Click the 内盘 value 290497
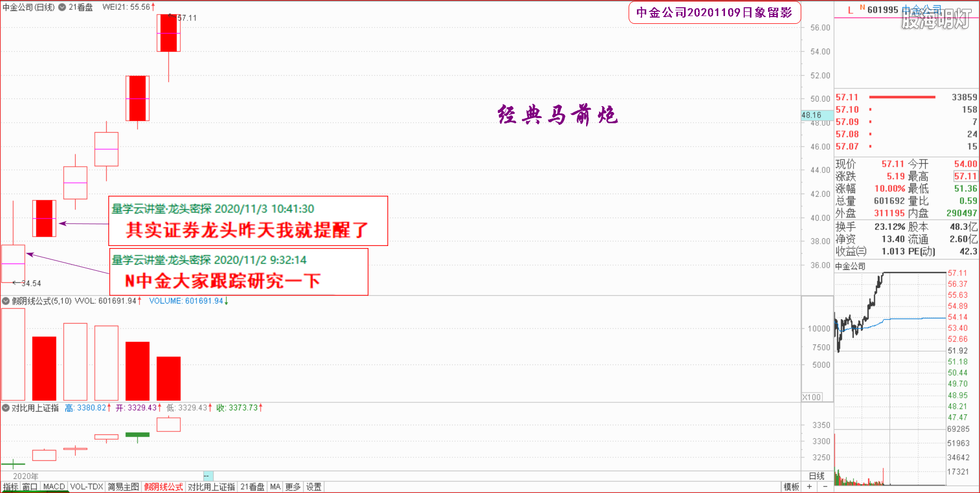 pos(962,213)
